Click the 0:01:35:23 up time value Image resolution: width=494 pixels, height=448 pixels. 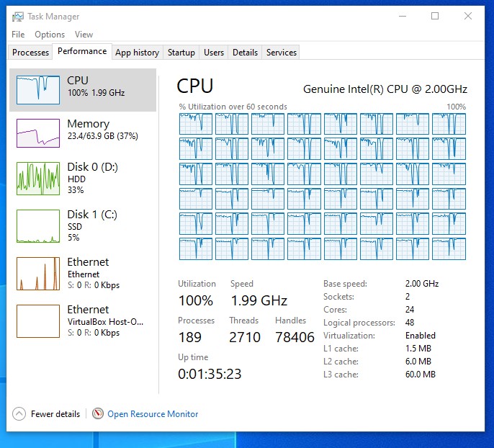(210, 374)
